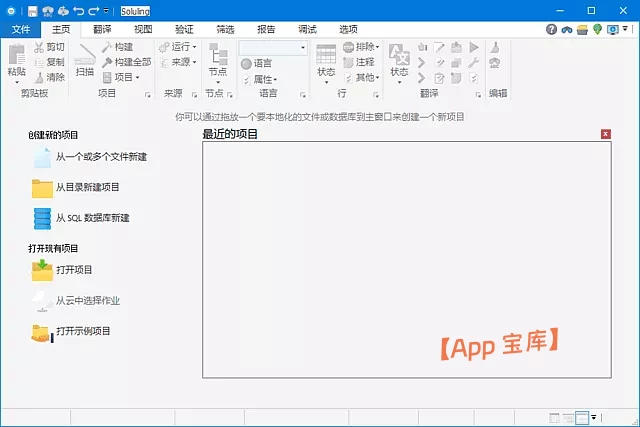Open the Exclude (排除) dropdown
Image resolution: width=640 pixels, height=427 pixels.
(x=361, y=47)
